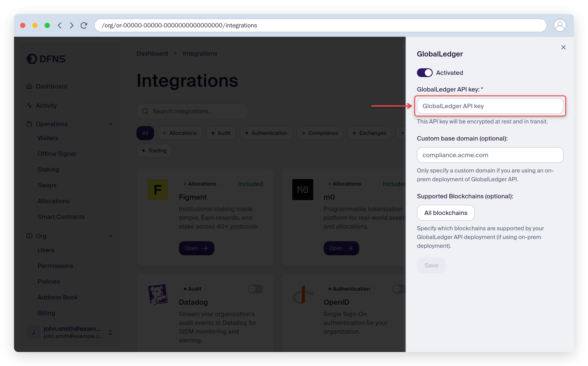Focus the Search integrations box
Screen dimensions: 588x366
[192, 111]
